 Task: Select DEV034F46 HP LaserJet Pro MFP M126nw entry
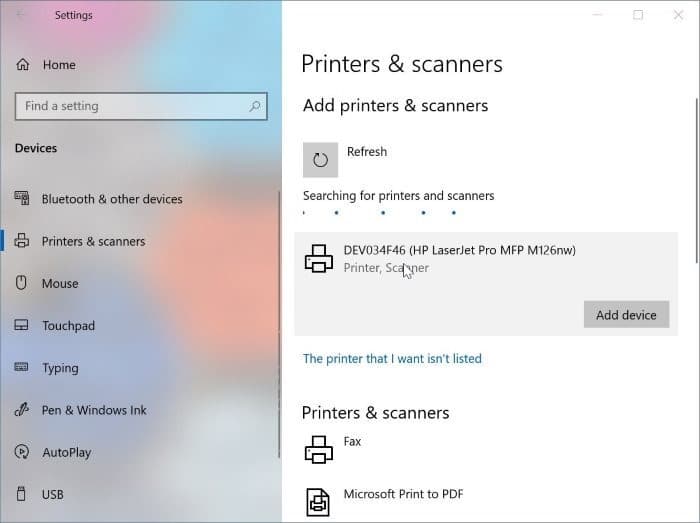(486, 284)
